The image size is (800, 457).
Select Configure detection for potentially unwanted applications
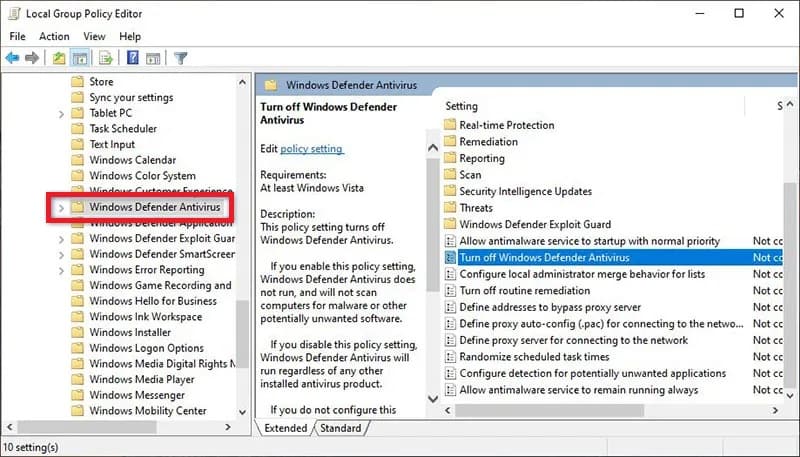pyautogui.click(x=592, y=373)
